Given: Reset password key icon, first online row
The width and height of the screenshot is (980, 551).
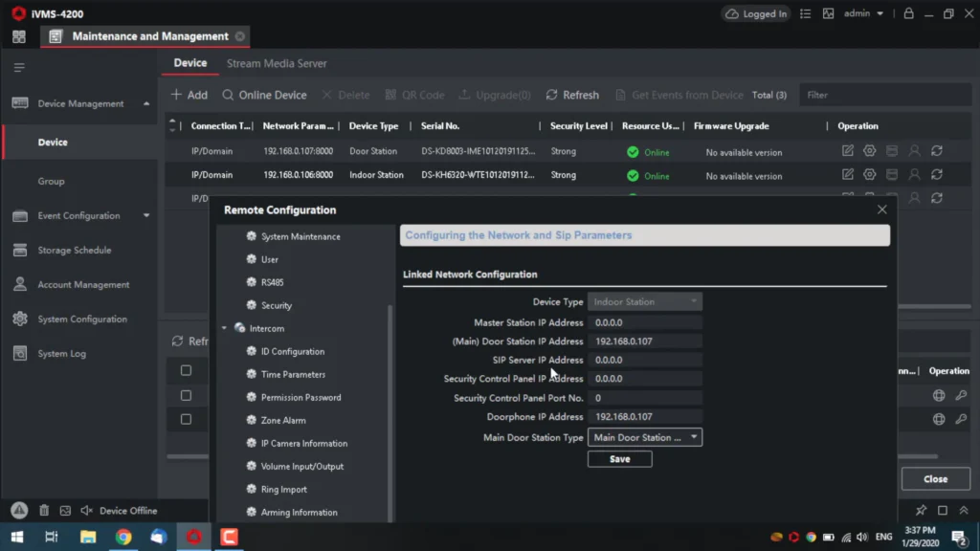Looking at the screenshot, I should coord(961,395).
